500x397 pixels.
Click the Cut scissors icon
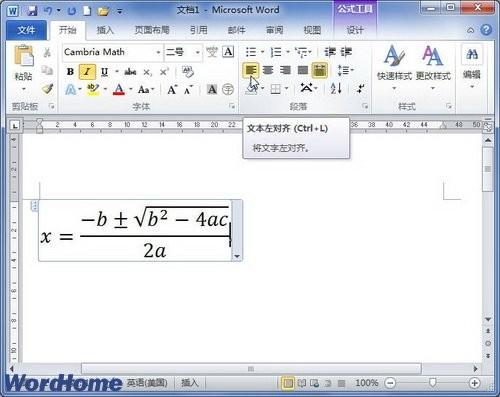coord(47,52)
